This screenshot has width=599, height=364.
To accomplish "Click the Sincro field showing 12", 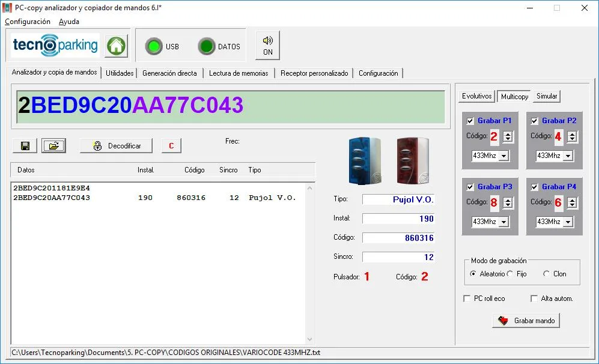I will coord(398,256).
